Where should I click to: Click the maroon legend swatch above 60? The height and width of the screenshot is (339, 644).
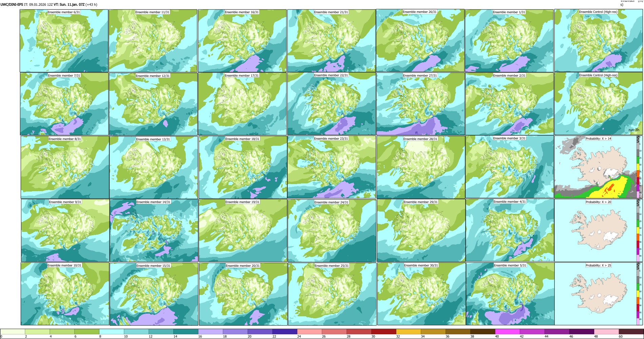631,332
